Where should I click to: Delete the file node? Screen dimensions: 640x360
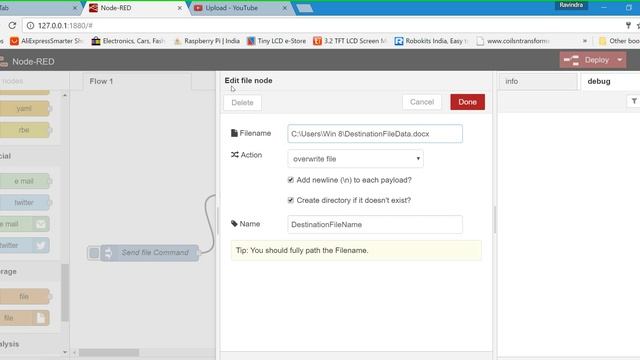pyautogui.click(x=242, y=102)
